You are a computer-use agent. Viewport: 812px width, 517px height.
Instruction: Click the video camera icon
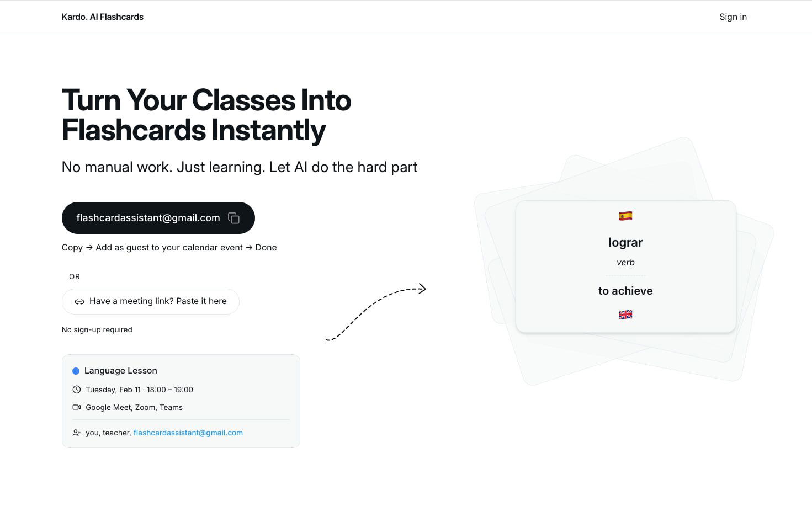(77, 407)
